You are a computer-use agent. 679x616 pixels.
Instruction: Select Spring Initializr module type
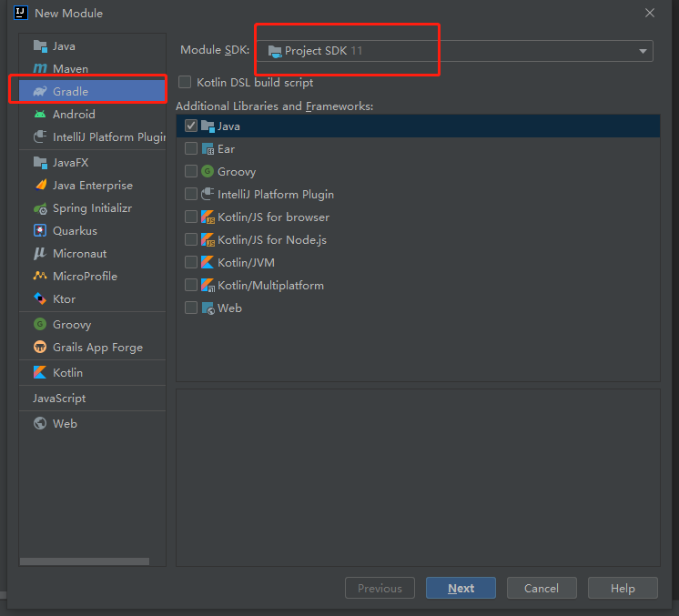(x=92, y=208)
